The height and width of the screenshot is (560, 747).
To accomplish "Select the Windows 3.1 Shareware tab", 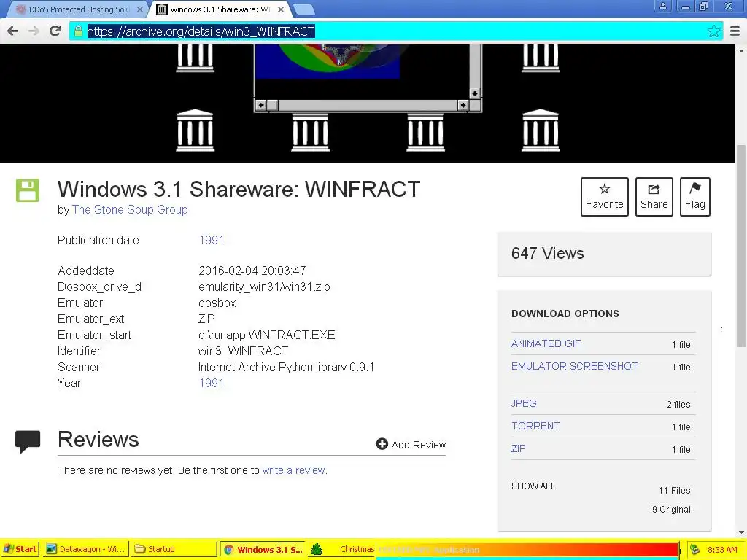I will [220, 9].
